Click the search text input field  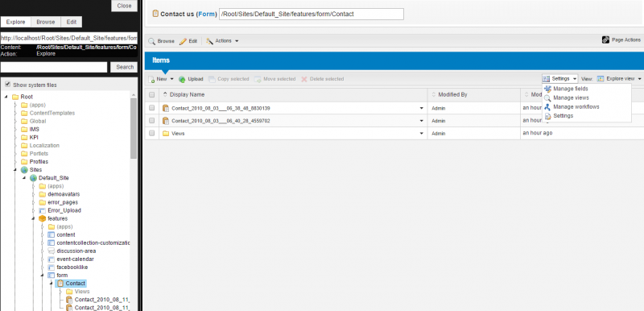[54, 67]
